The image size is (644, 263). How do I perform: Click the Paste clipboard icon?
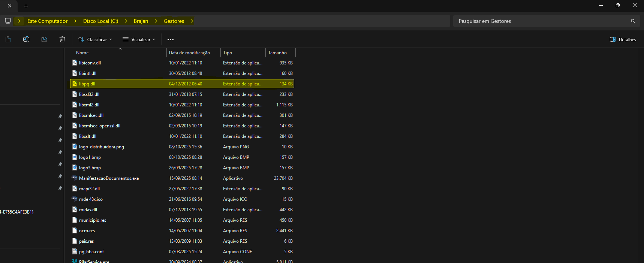tap(8, 39)
